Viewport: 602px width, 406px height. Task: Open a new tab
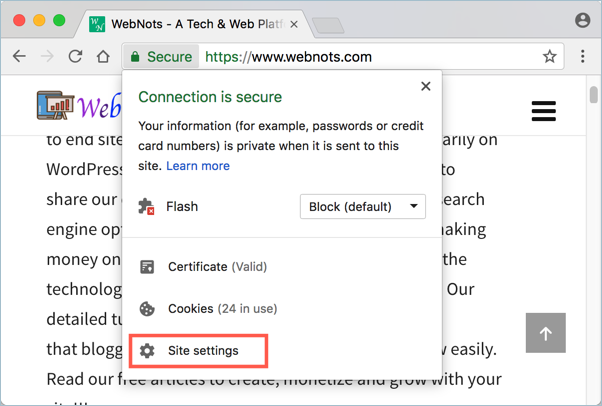pos(328,24)
